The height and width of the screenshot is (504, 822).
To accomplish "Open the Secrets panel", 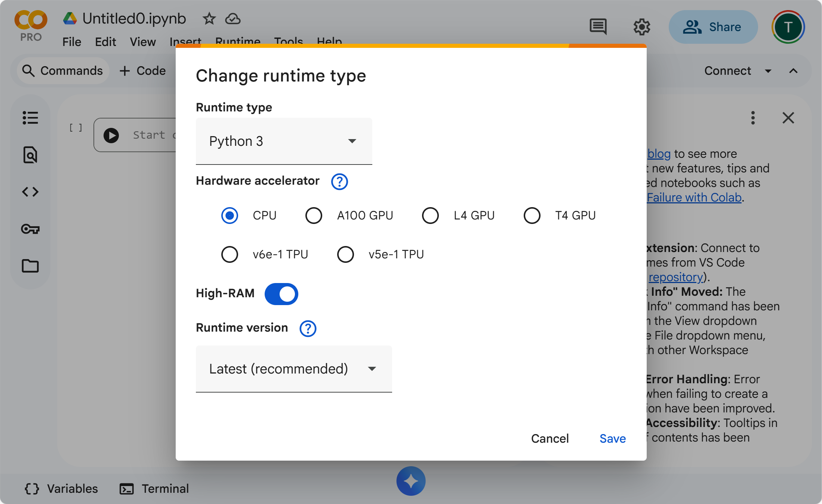I will (x=30, y=229).
